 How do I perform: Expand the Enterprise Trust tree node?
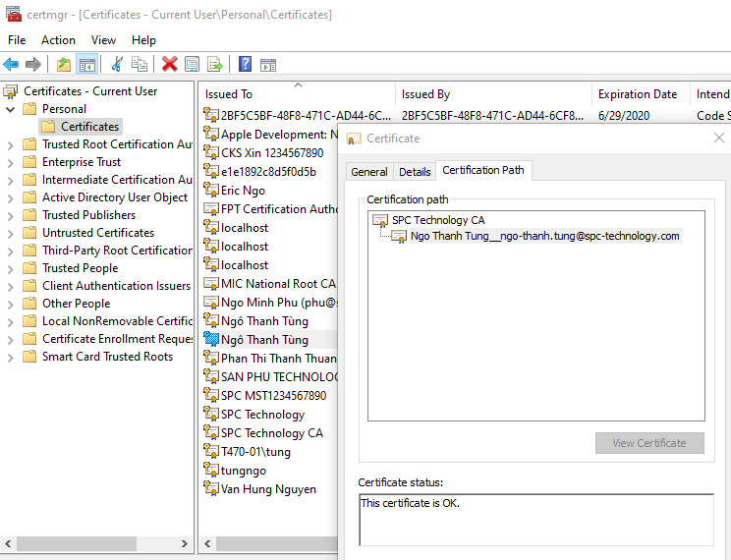click(x=10, y=162)
